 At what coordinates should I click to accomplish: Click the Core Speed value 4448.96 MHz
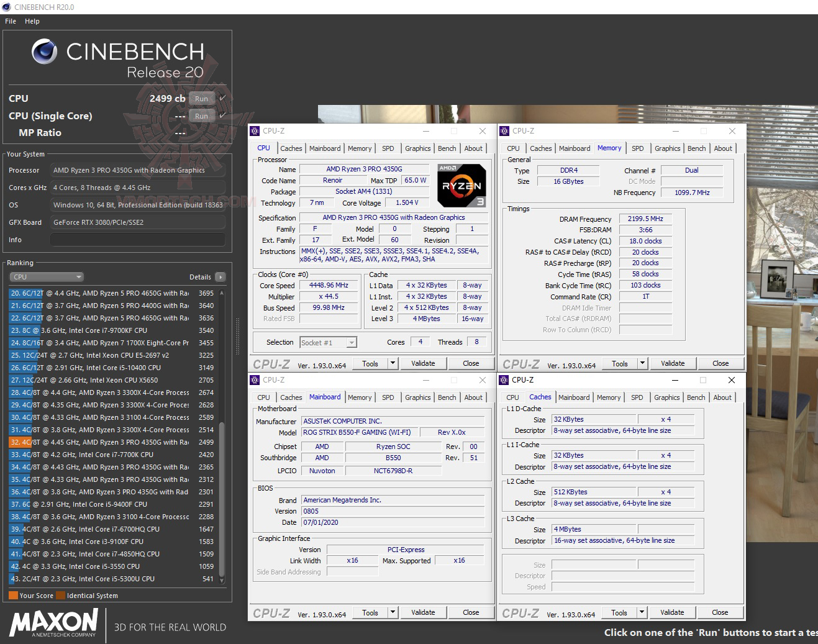[x=329, y=286]
